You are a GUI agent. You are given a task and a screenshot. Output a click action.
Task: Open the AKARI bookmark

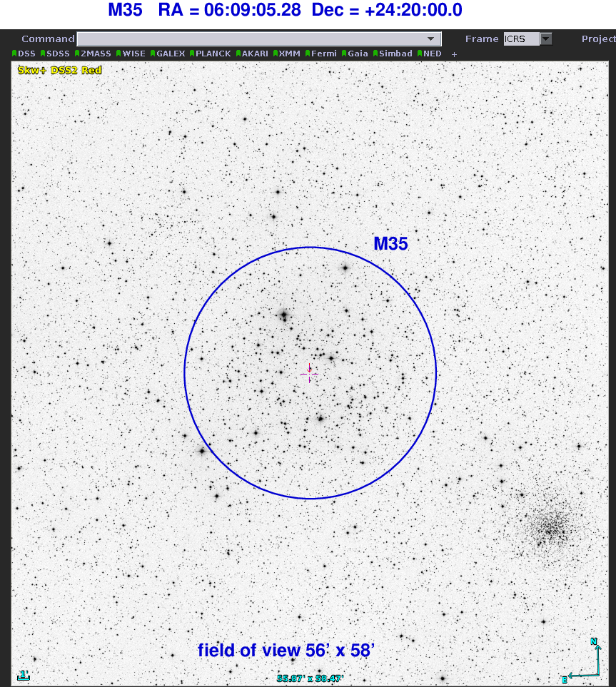[253, 54]
